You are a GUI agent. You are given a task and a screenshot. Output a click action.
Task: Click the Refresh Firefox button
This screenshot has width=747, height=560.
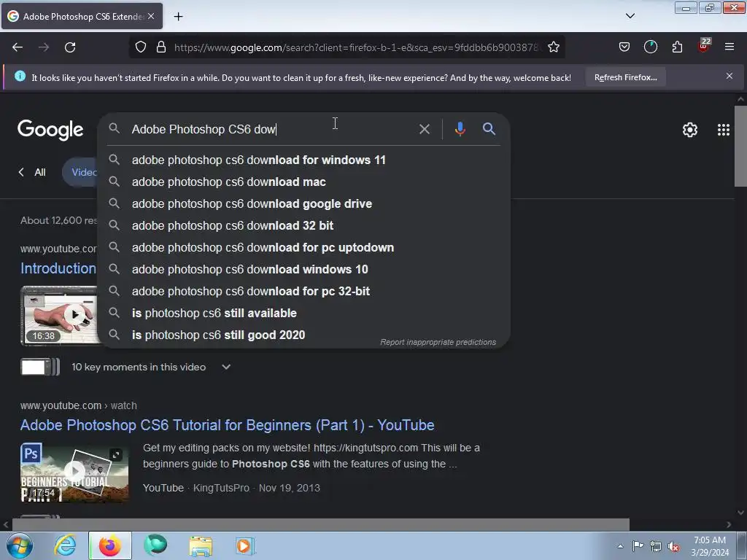pyautogui.click(x=625, y=77)
